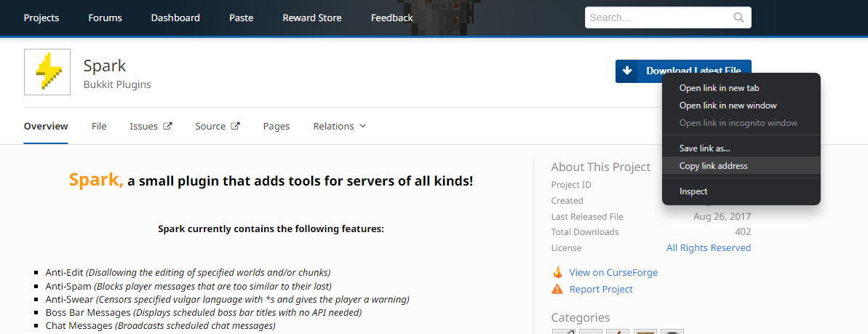Open Forums from the top navigation bar
Screen dimensions: 868x334
point(105,17)
